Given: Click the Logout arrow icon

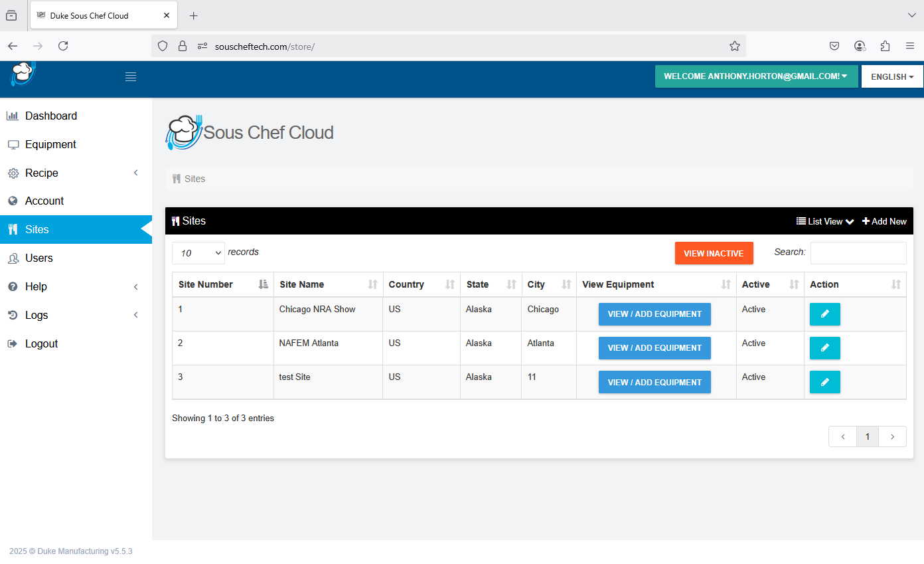Looking at the screenshot, I should 13,343.
